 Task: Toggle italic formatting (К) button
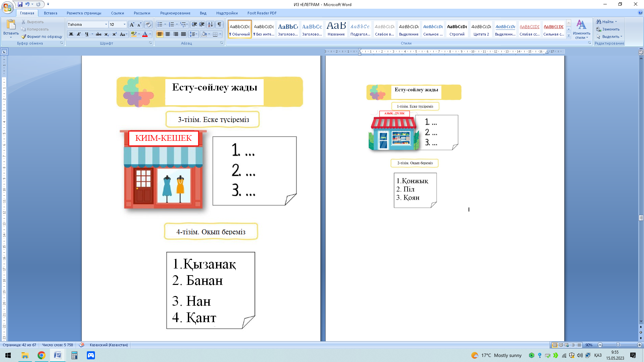79,34
